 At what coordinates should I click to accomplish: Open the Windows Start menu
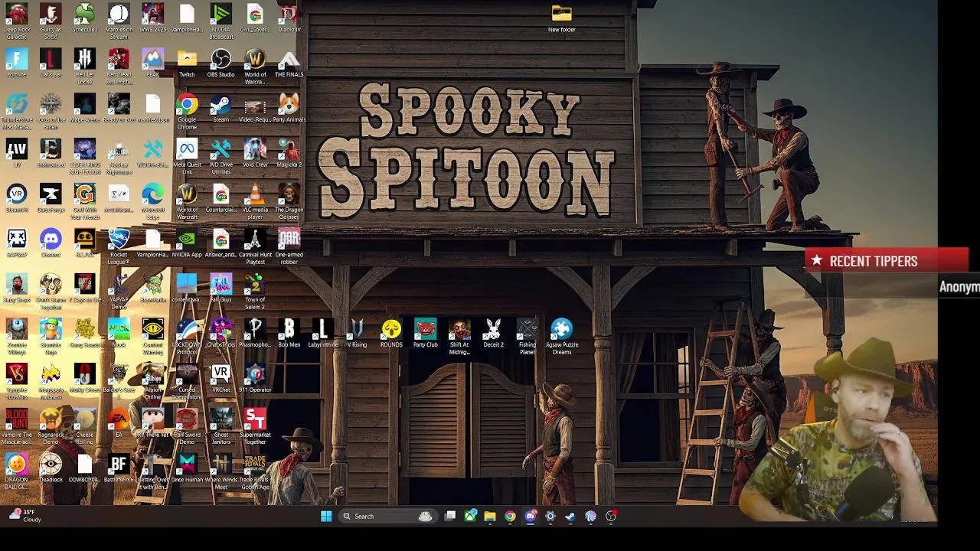tap(326, 517)
